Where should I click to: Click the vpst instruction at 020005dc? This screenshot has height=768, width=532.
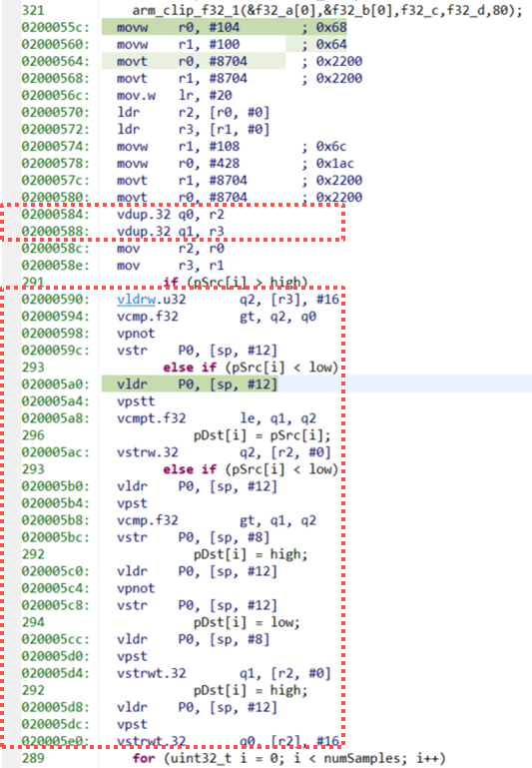(132, 724)
